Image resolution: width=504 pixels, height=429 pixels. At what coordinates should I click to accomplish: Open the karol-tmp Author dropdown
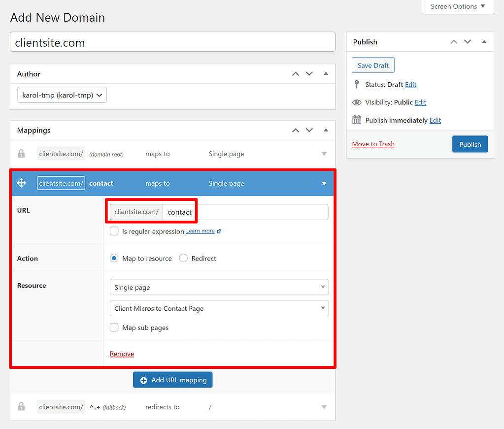62,95
